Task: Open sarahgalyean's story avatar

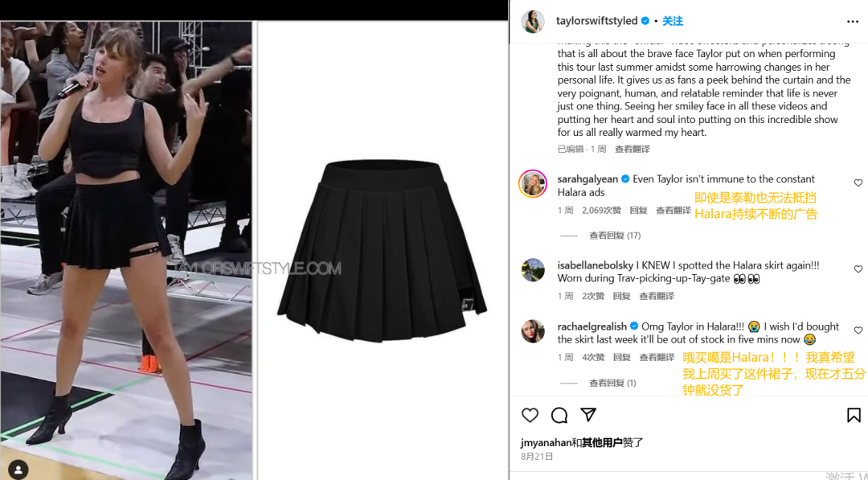Action: [x=533, y=183]
